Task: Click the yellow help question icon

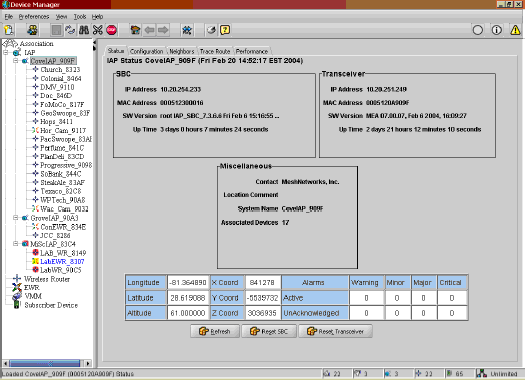Action: click(x=225, y=30)
